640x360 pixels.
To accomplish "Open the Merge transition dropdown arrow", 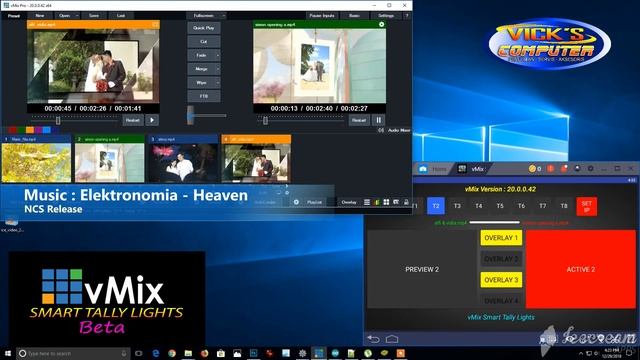I will (x=218, y=69).
